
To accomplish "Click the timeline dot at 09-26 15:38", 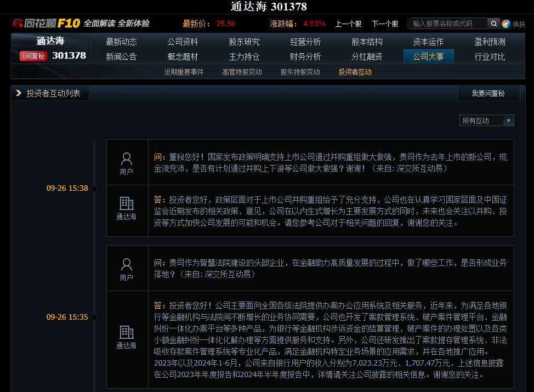I will pos(94,189).
